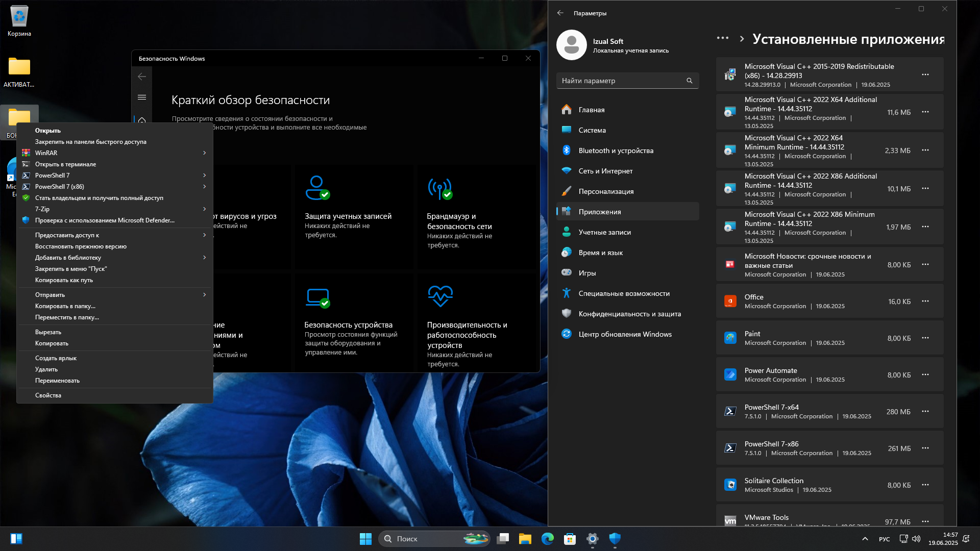Open Device security laptop icon
Viewport: 980px width, 551px height.
coord(317,297)
